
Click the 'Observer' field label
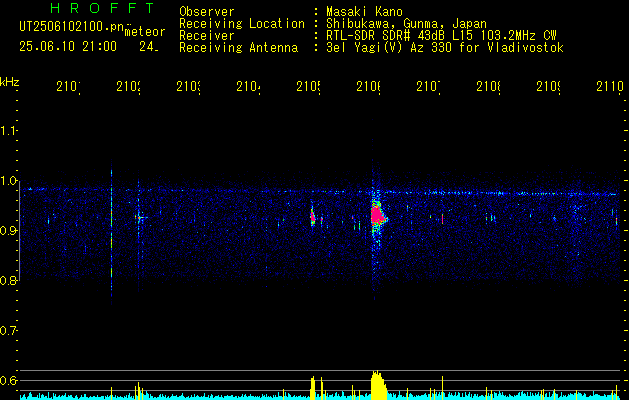[x=207, y=12]
